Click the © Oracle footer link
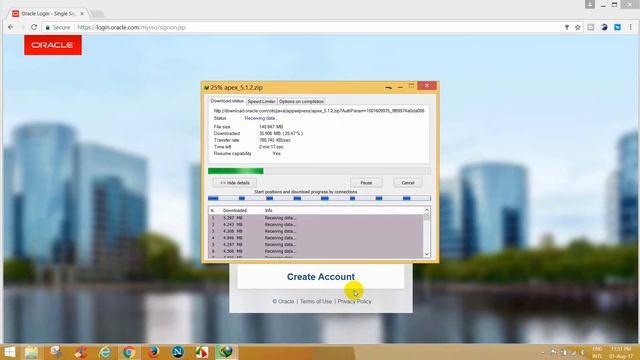 point(283,301)
